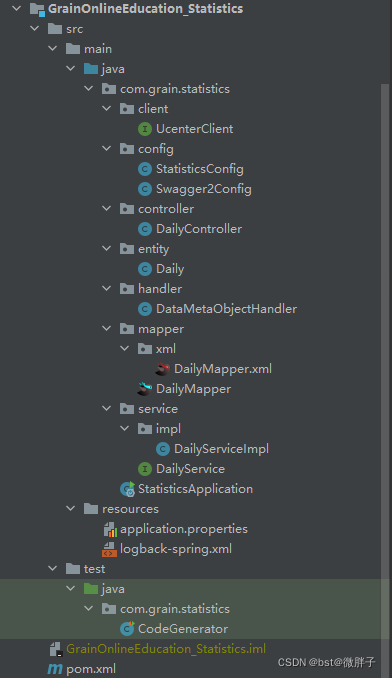Click the blue main java source folder icon
Screen dimensions: 392x678
(91, 69)
